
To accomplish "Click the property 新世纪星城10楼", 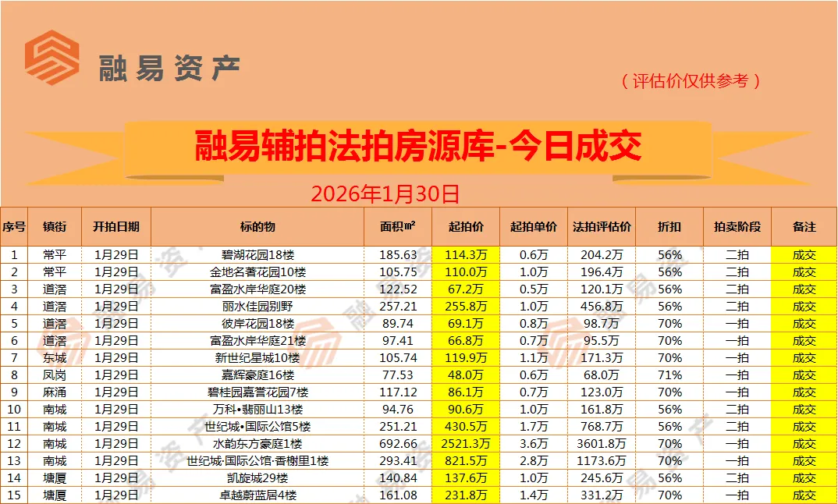I will [x=258, y=358].
